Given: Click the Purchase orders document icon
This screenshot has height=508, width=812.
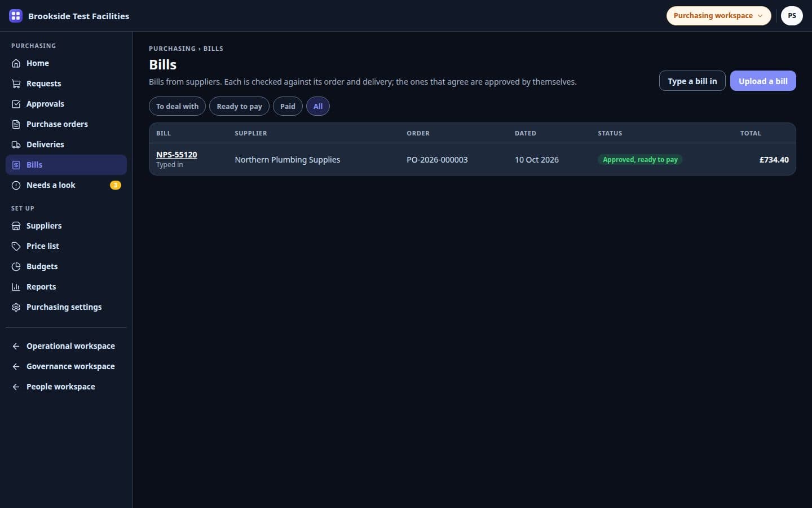Looking at the screenshot, I should click(16, 124).
